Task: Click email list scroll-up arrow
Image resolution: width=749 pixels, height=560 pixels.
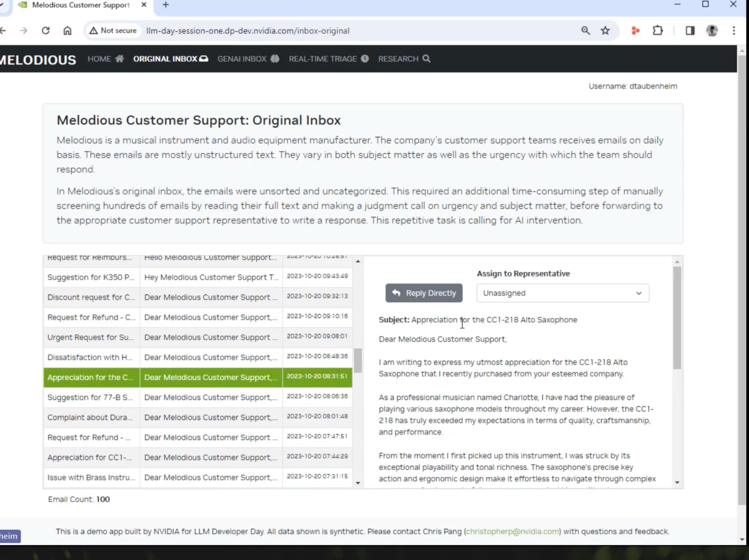Action: coord(358,261)
